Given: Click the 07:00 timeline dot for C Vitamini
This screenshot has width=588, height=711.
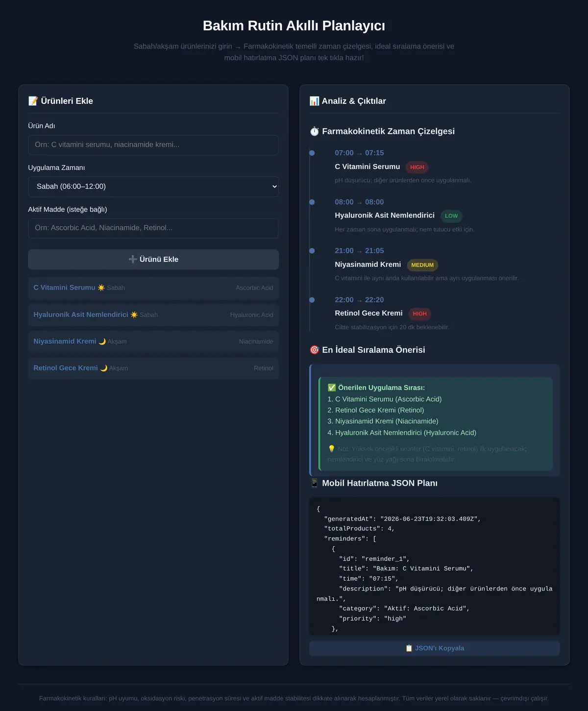Looking at the screenshot, I should (312, 153).
